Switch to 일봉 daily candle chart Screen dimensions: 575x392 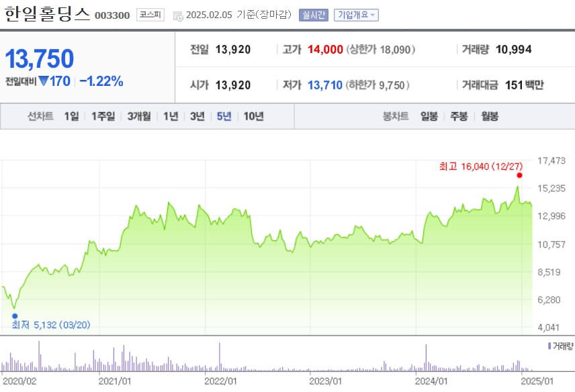tap(429, 117)
